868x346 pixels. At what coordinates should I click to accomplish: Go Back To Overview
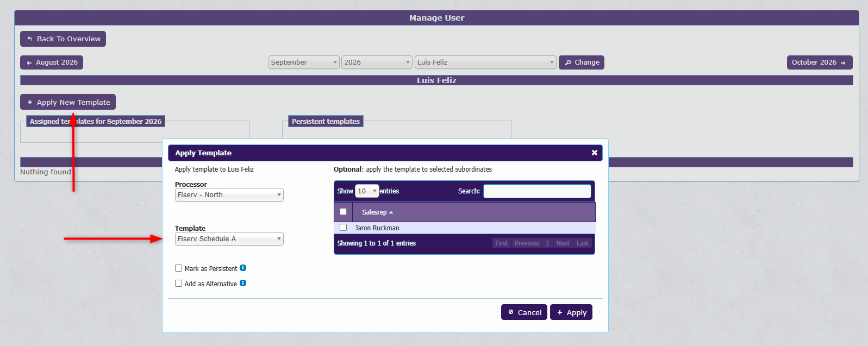click(63, 39)
